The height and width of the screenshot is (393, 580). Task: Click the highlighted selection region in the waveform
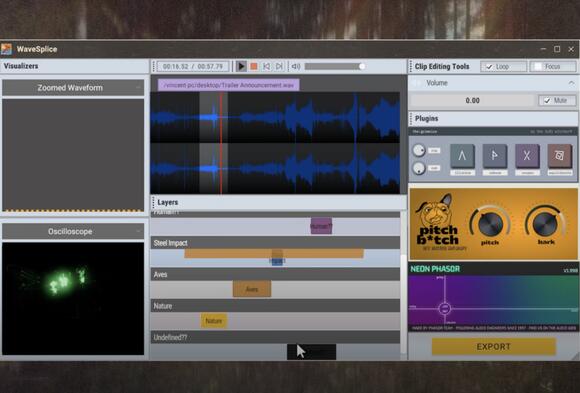point(213,143)
